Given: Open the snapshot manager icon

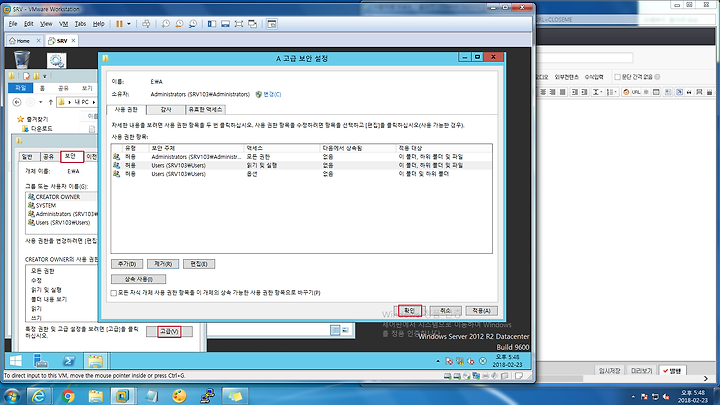Looking at the screenshot, I should [x=193, y=24].
